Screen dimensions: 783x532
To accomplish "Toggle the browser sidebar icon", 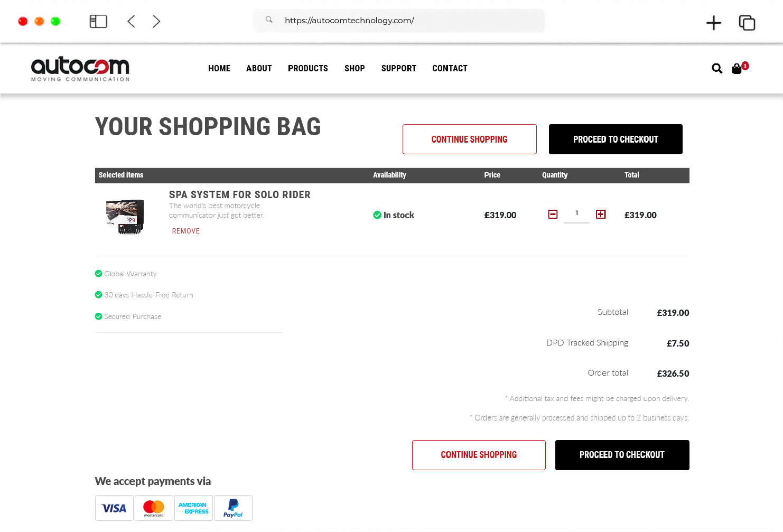I will pos(98,21).
